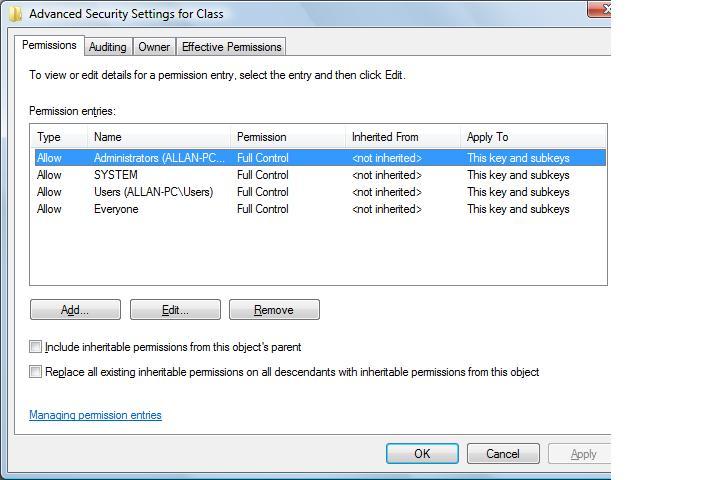This screenshot has width=720, height=480.
Task: Select the SYSTEM permission entry
Action: pos(115,175)
